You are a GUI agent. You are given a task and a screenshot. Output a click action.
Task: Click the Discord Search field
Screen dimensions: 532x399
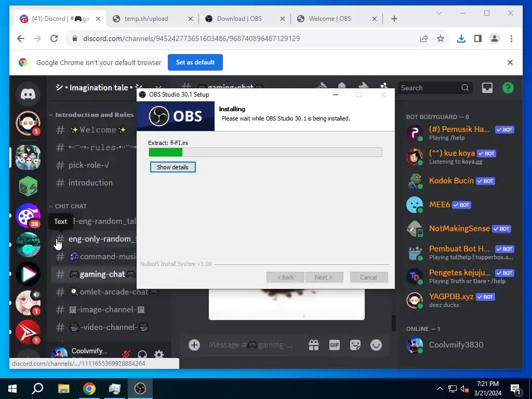[435, 88]
